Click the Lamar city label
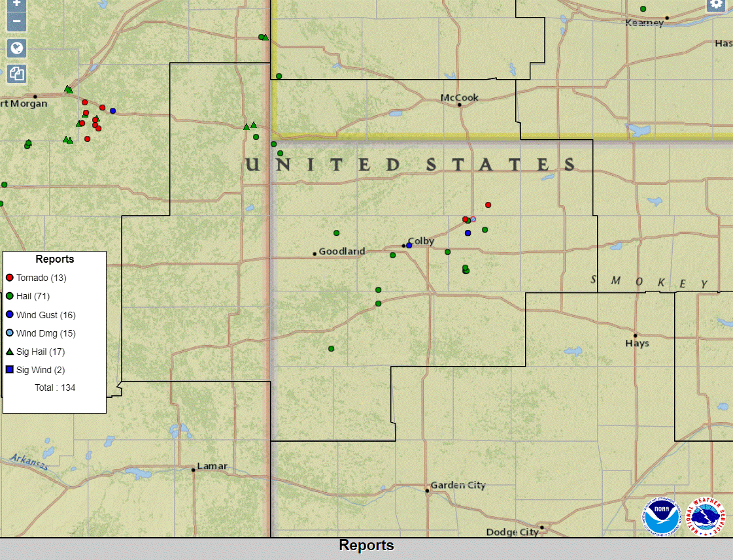733x560 pixels. coord(213,466)
